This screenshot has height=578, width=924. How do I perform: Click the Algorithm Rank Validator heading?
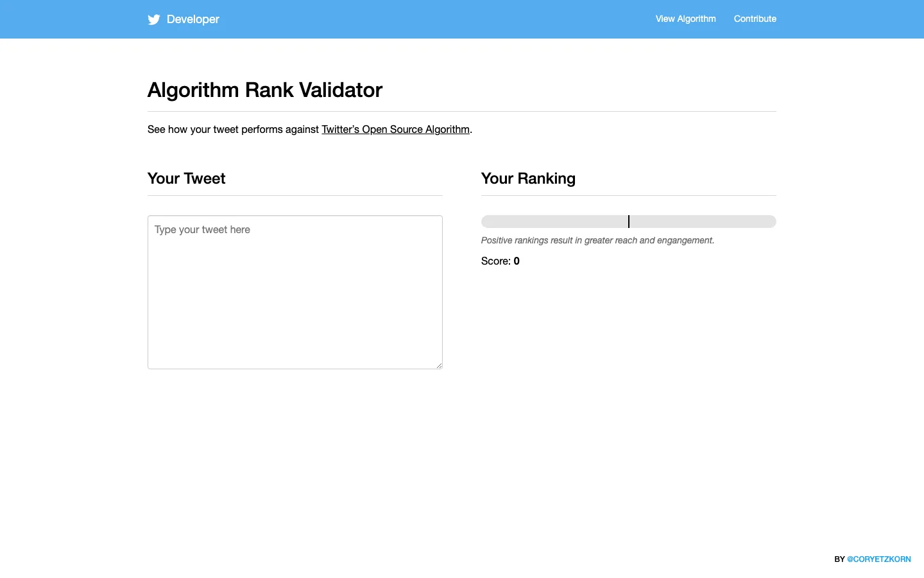coord(265,90)
